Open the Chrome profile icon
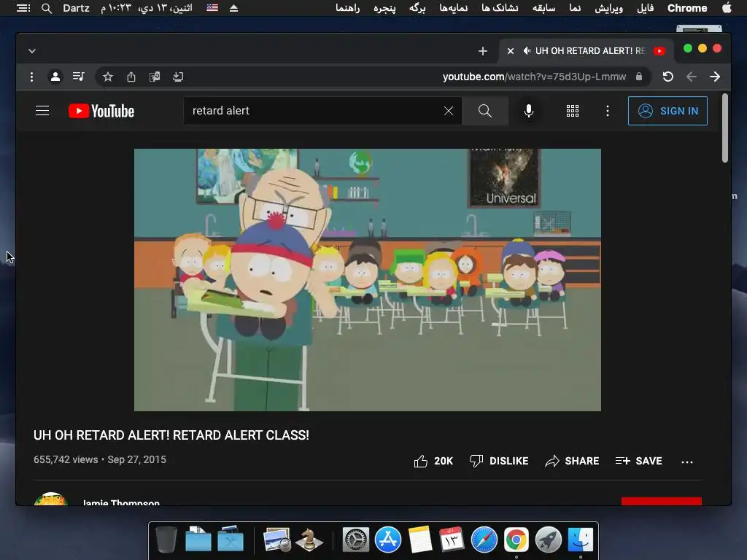This screenshot has height=560, width=747. [55, 77]
